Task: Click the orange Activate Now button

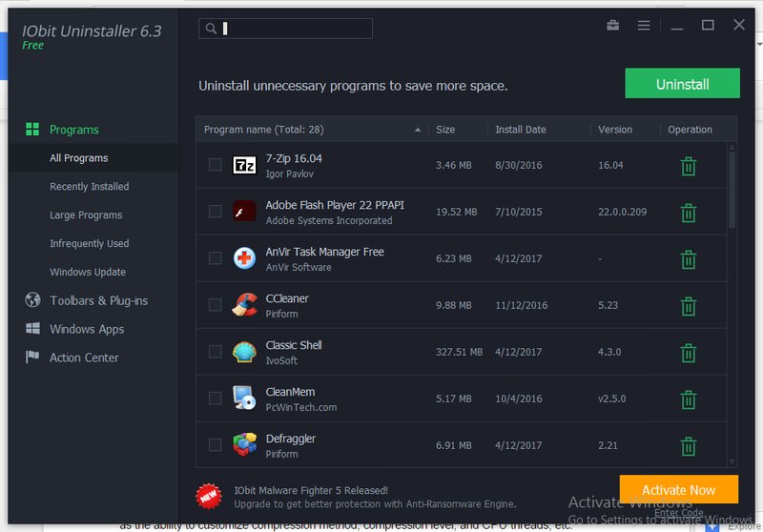Action: pos(678,489)
